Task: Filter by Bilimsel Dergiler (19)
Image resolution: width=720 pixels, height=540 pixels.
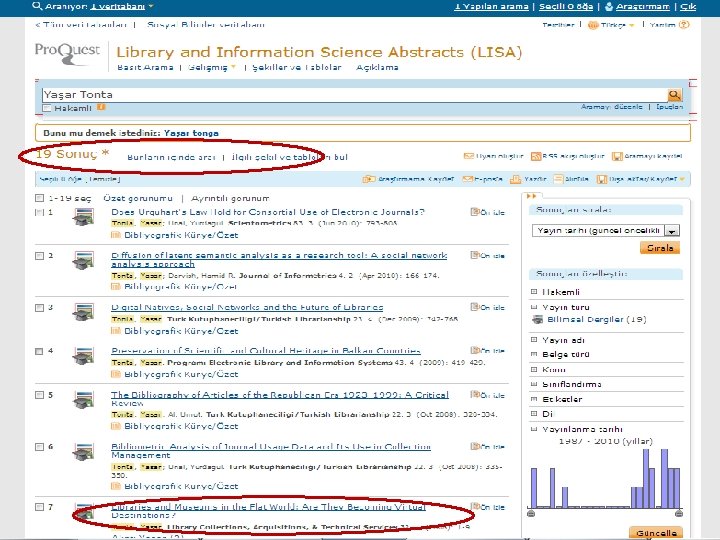Action: [x=596, y=320]
